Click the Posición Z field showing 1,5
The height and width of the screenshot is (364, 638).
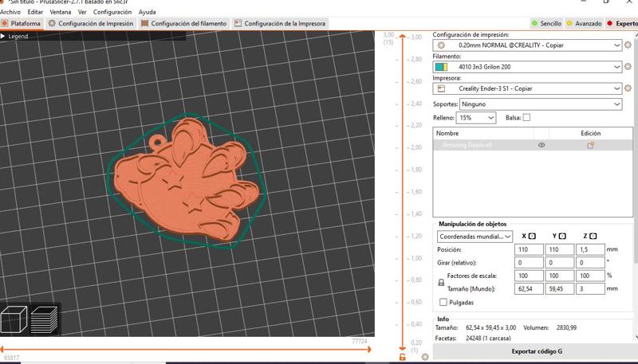pyautogui.click(x=590, y=249)
